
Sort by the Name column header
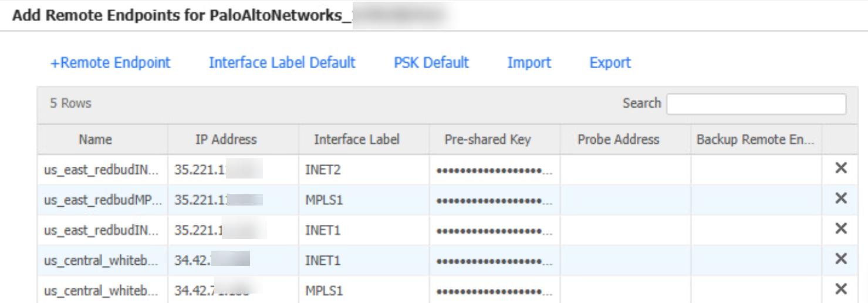[x=96, y=140]
